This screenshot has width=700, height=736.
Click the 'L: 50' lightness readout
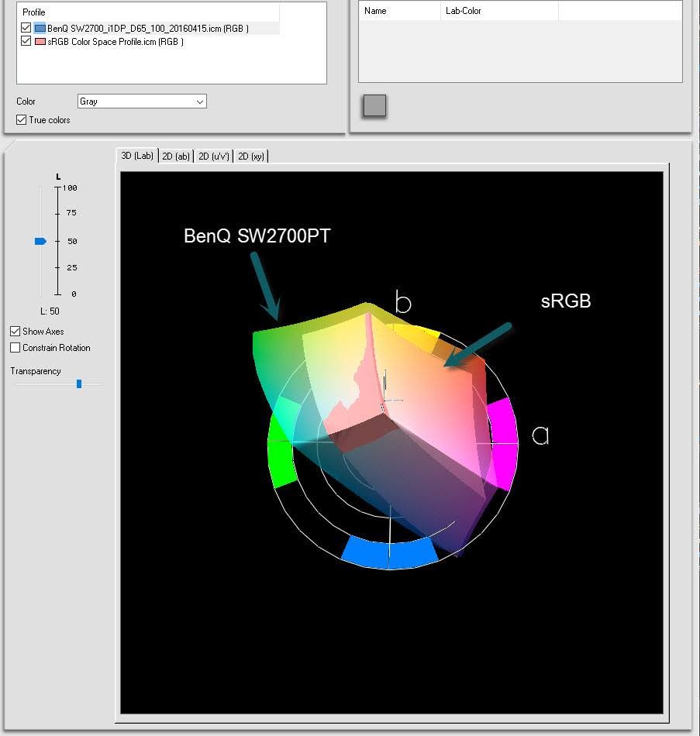[x=50, y=311]
